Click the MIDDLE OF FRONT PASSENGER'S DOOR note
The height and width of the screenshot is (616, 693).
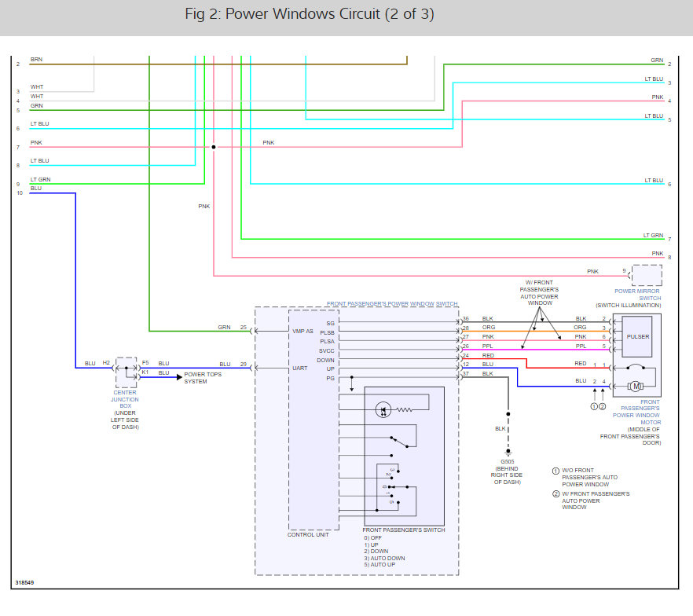pos(630,436)
